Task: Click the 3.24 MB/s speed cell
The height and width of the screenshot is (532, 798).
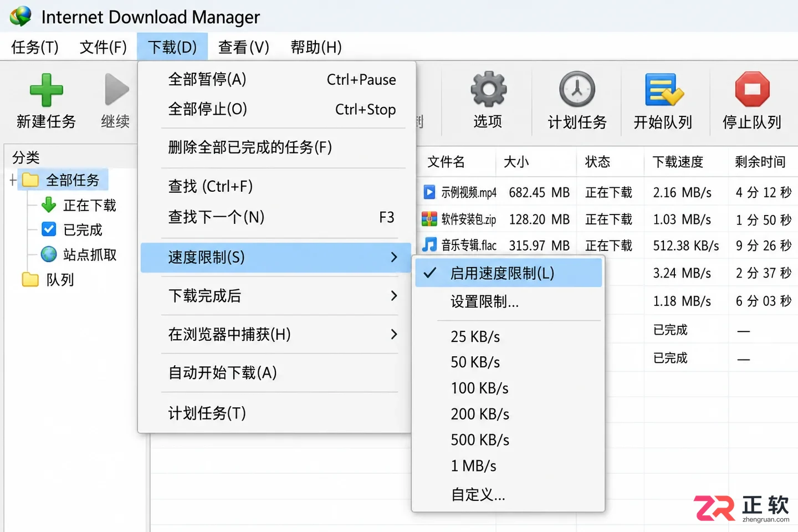Action: pyautogui.click(x=682, y=273)
